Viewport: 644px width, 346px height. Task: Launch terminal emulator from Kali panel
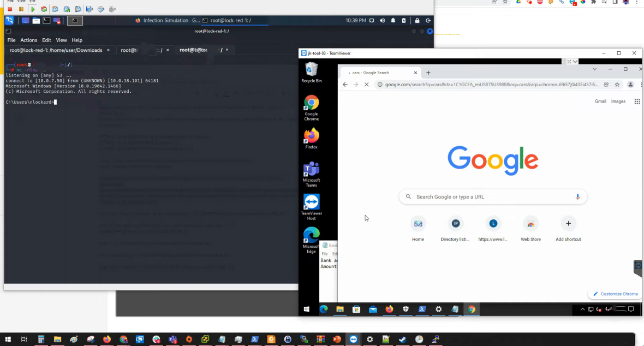coord(46,21)
